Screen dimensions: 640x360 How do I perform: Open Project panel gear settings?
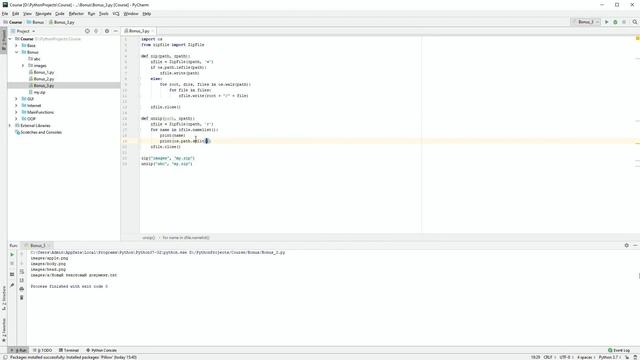click(x=107, y=31)
